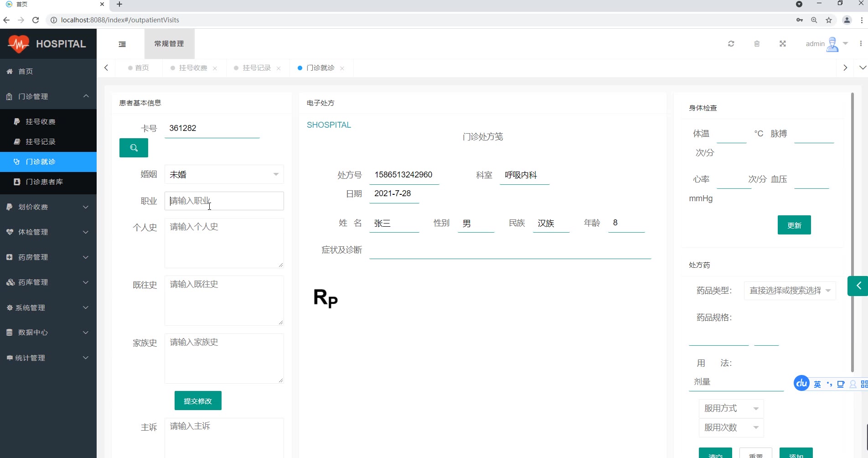Image resolution: width=868 pixels, height=458 pixels.
Task: Click the refresh icon in header
Action: coord(731,44)
